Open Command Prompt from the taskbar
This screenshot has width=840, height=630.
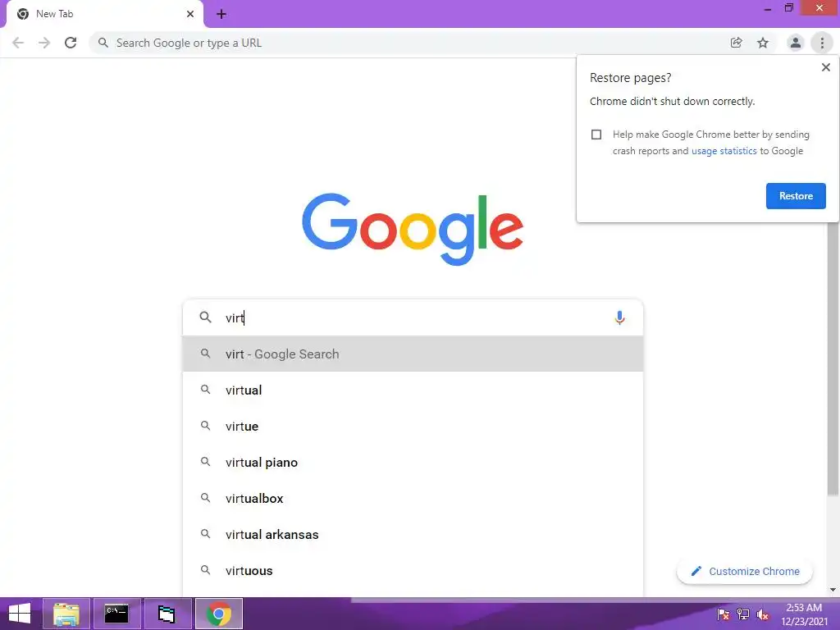click(116, 614)
